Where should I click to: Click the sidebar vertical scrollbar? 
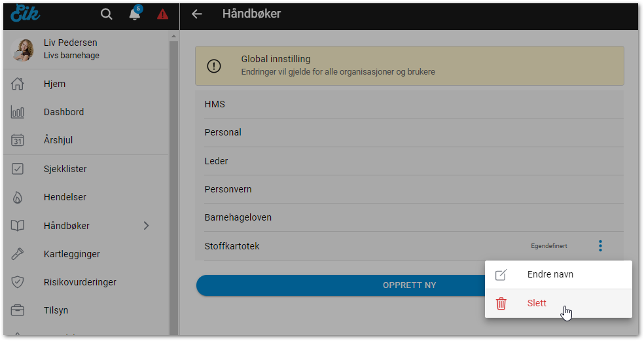click(173, 183)
